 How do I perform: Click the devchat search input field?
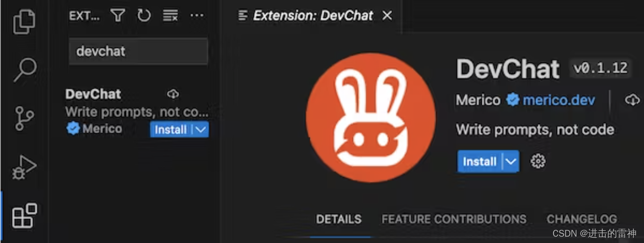click(x=138, y=51)
